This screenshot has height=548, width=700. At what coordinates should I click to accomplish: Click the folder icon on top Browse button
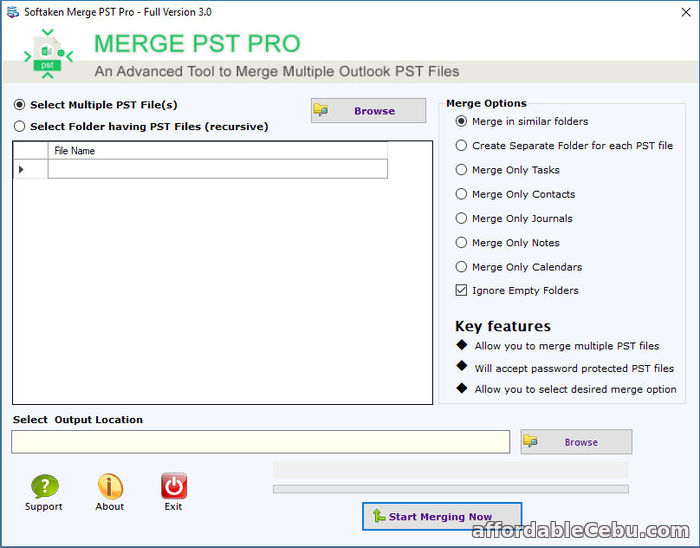pos(322,111)
